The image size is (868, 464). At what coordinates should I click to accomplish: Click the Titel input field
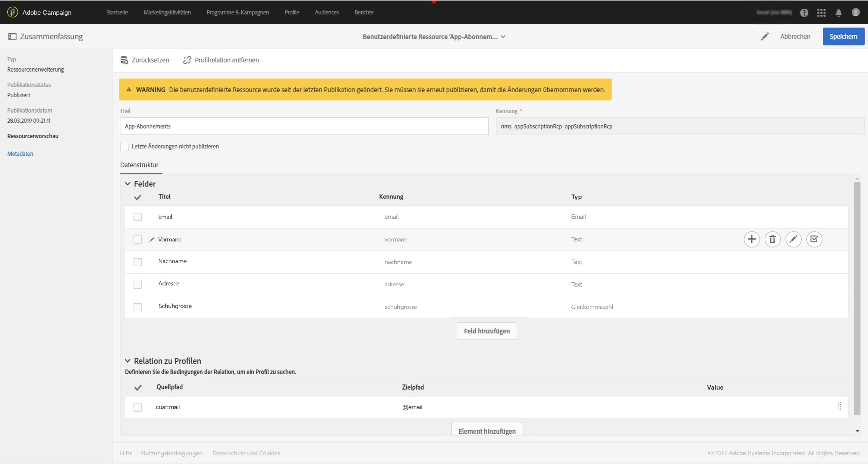point(304,126)
